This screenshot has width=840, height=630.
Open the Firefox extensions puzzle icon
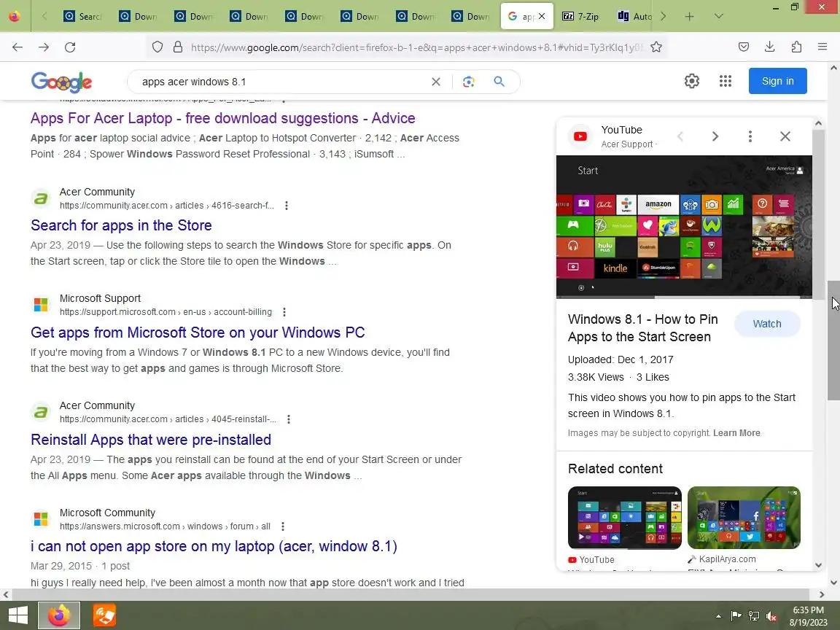[796, 47]
